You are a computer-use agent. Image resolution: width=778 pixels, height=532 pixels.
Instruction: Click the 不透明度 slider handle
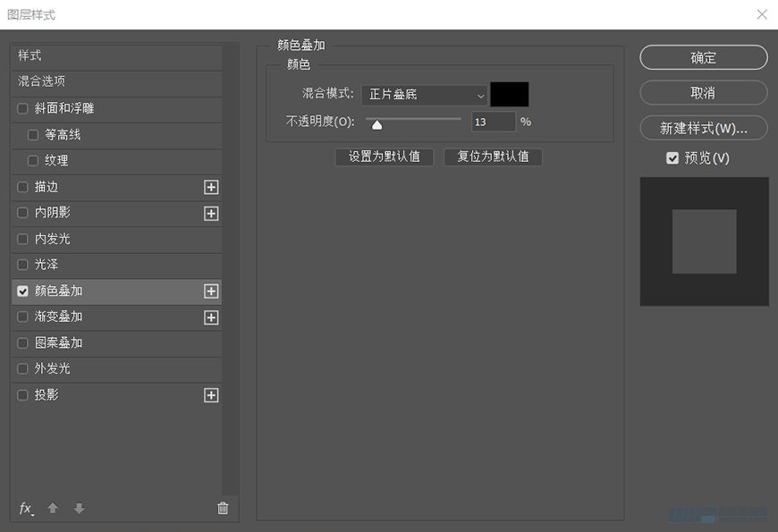(x=377, y=124)
